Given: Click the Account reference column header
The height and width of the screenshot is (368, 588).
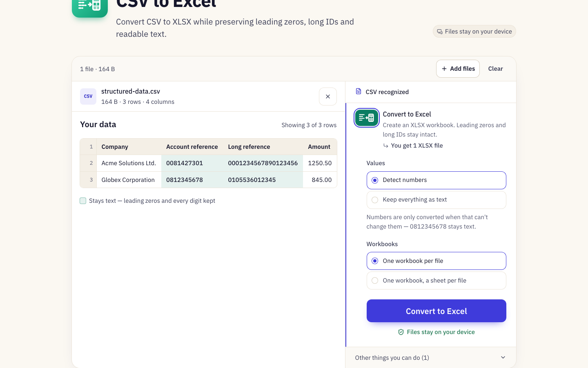Looking at the screenshot, I should point(192,147).
